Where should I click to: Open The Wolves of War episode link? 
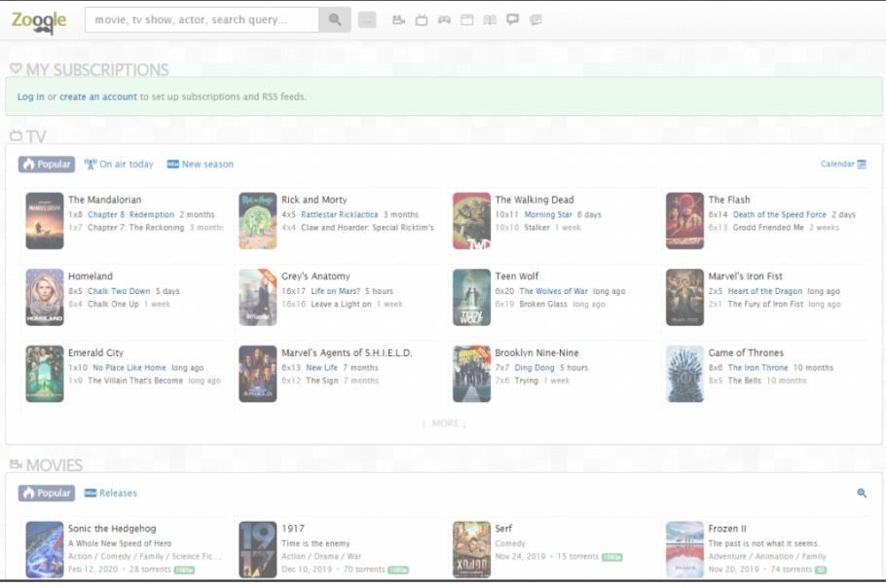[554, 291]
